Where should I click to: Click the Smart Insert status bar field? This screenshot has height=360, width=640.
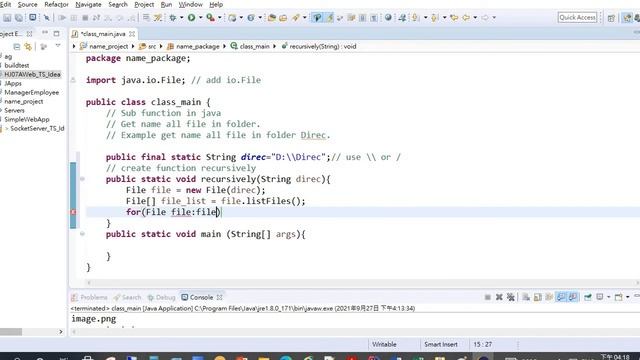pyautogui.click(x=441, y=344)
